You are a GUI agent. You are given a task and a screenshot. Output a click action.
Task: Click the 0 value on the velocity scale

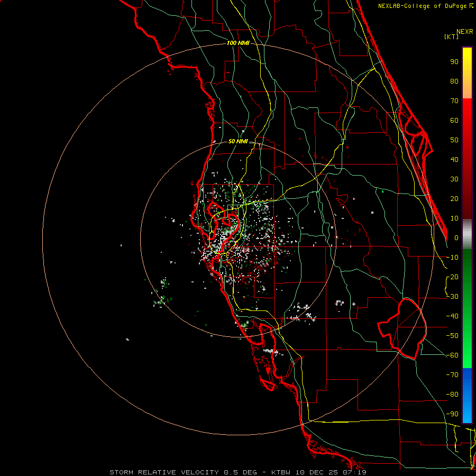click(456, 237)
